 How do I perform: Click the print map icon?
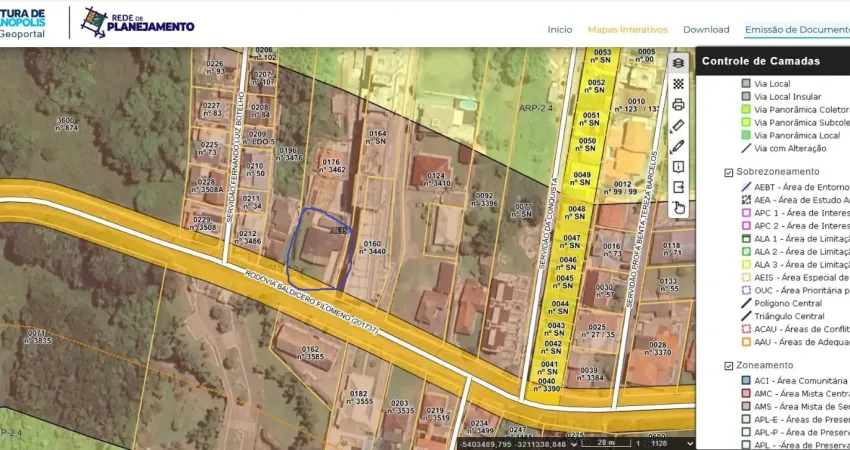(x=678, y=104)
